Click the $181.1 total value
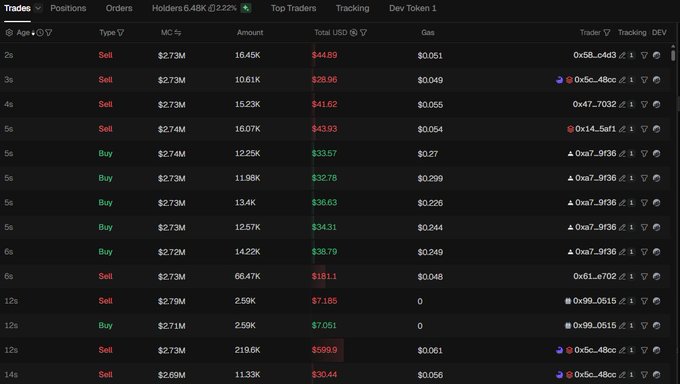Image resolution: width=680 pixels, height=384 pixels. pos(324,276)
